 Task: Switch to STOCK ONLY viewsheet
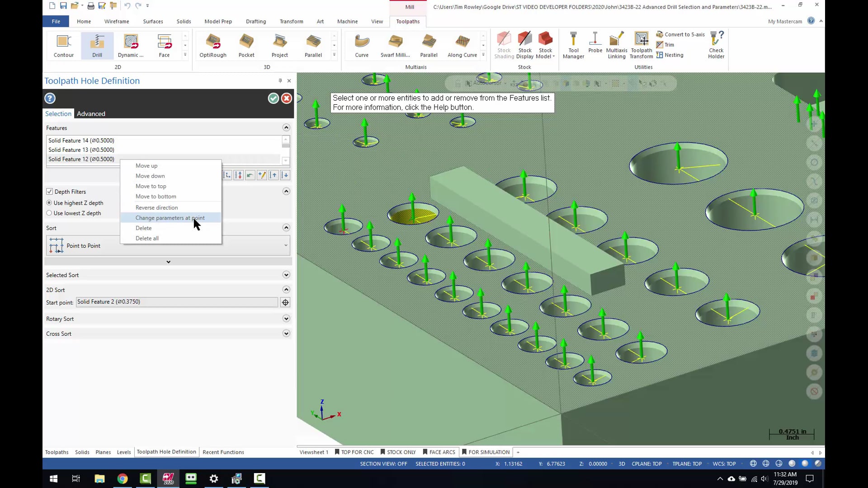(398, 452)
